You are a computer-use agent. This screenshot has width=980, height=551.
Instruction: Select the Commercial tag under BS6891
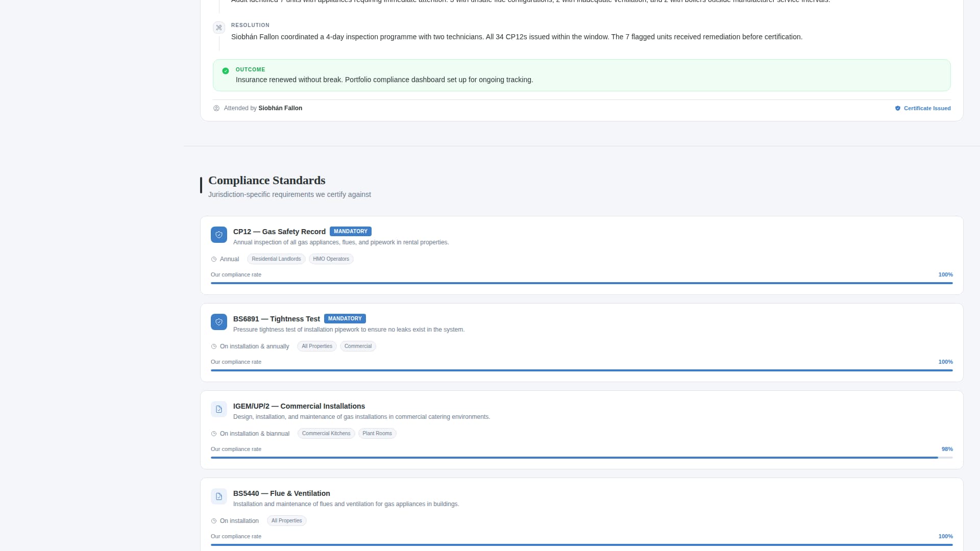358,346
